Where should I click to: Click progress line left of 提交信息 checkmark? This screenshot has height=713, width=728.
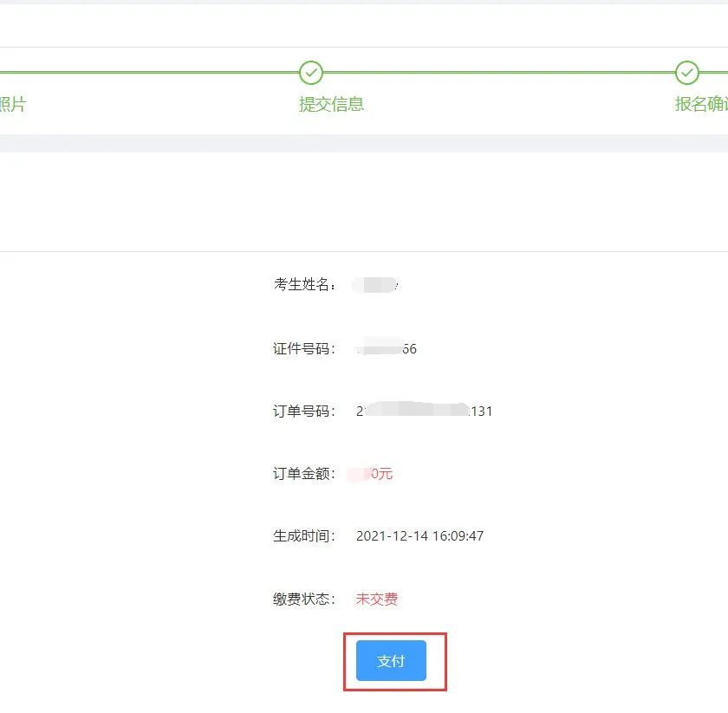pos(147,73)
